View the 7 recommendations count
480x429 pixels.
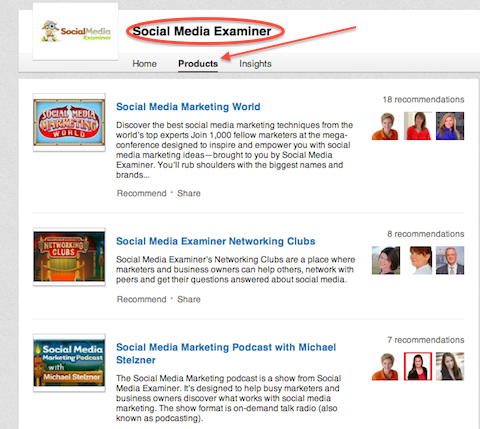tap(426, 340)
